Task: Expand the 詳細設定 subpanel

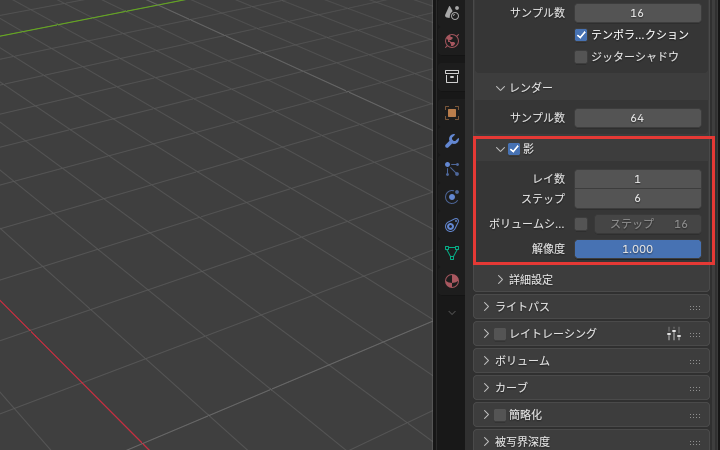Action: point(500,280)
